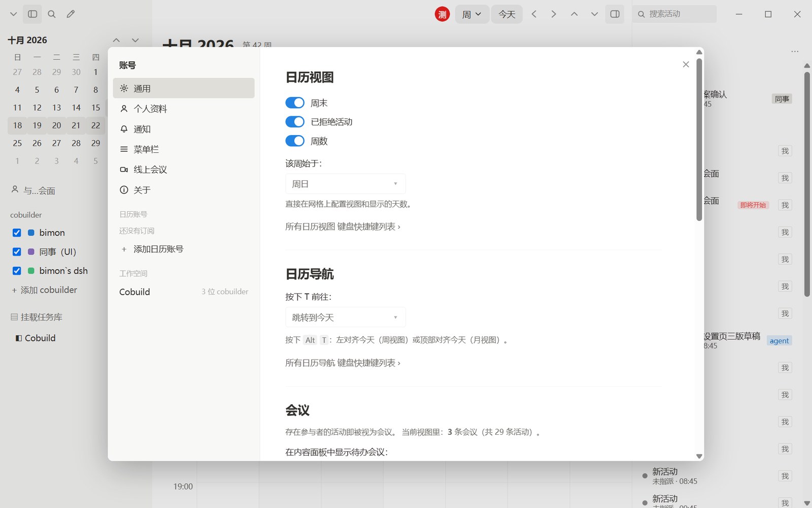The height and width of the screenshot is (508, 812).
Task: Click the 十月 2026 mini calendar title
Action: pos(27,40)
